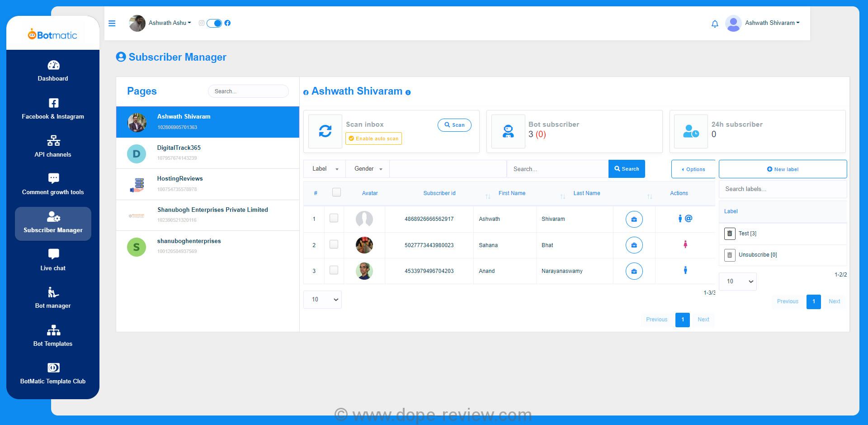Open Live chat from sidebar
This screenshot has width=868, height=425.
(x=53, y=260)
